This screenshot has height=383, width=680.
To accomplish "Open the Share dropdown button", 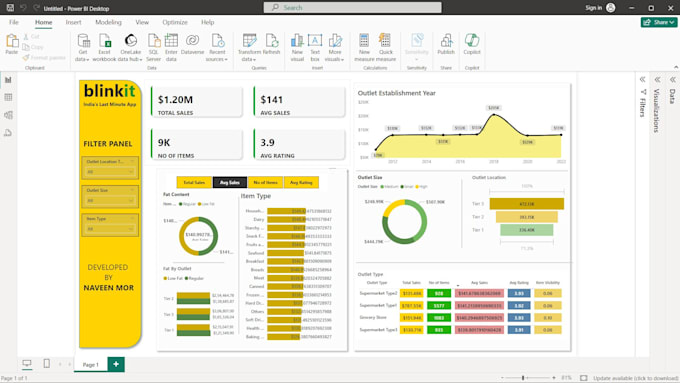I will click(659, 22).
